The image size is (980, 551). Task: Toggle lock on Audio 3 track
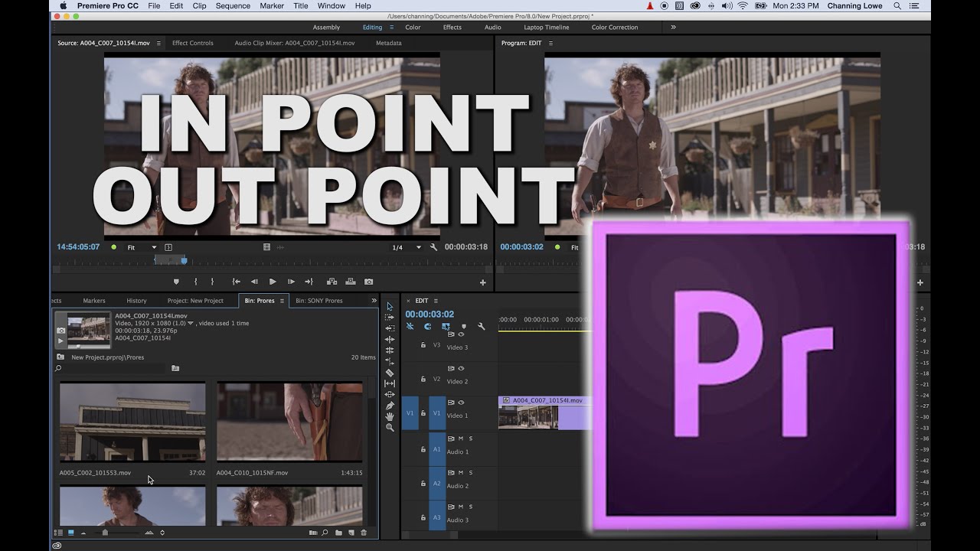point(423,518)
